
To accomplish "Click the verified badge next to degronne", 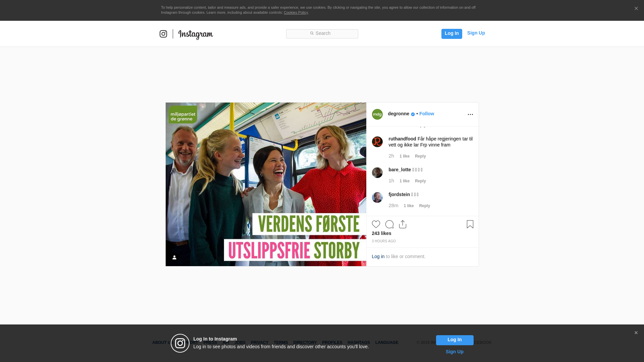I will pos(413,114).
